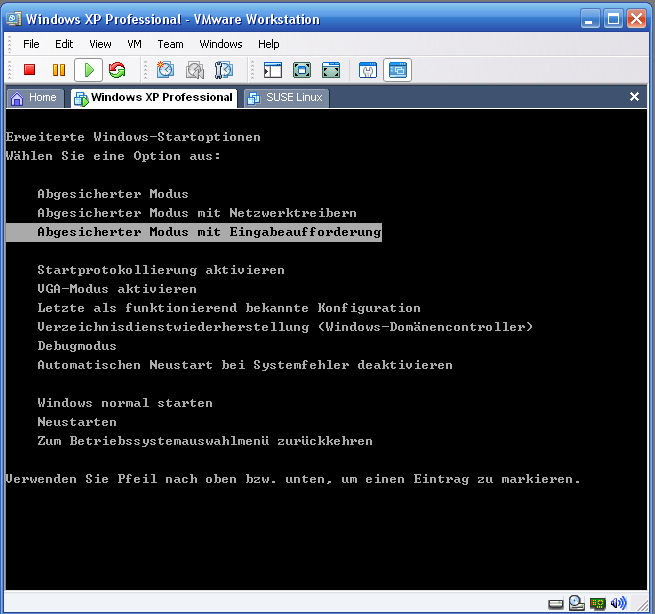
Task: Close the current tab with the X
Action: click(634, 97)
